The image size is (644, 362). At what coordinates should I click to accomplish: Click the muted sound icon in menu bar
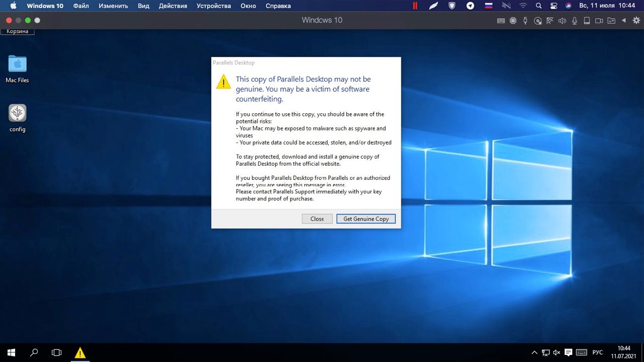[506, 6]
